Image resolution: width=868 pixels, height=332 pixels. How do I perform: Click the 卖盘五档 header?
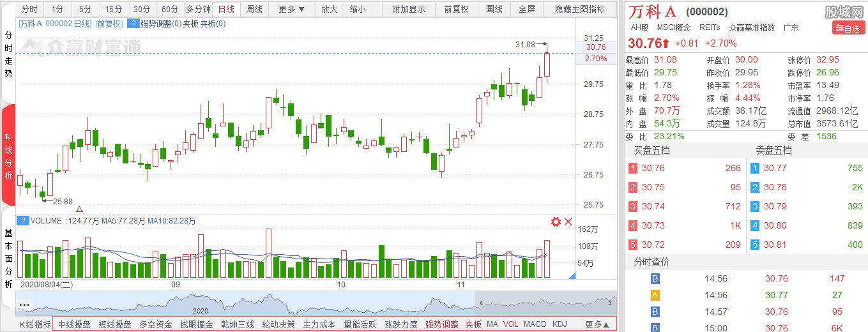point(773,151)
